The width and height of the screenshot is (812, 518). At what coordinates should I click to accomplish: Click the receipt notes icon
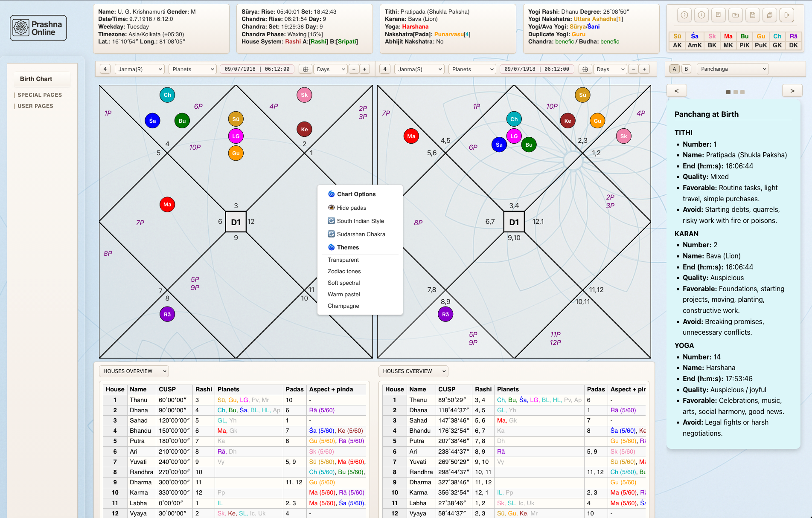[x=718, y=15]
